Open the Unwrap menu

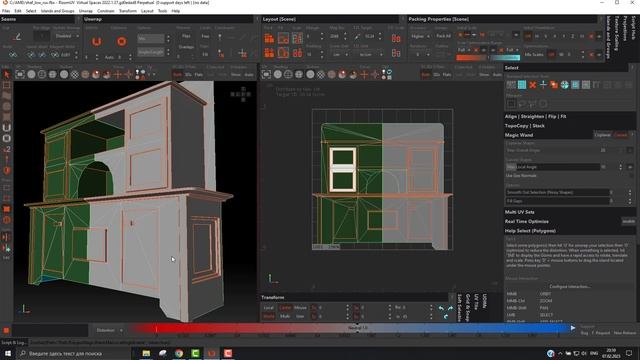(x=86, y=11)
